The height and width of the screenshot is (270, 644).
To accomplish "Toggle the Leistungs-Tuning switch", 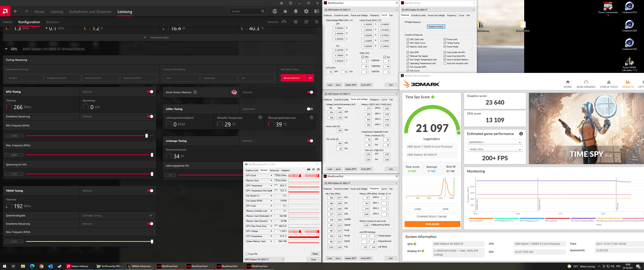I will coord(310,141).
